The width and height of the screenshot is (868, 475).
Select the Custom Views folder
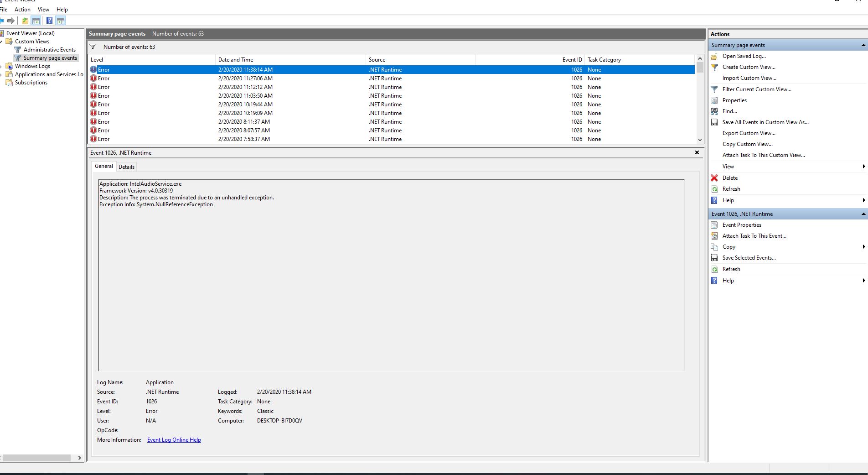(32, 42)
